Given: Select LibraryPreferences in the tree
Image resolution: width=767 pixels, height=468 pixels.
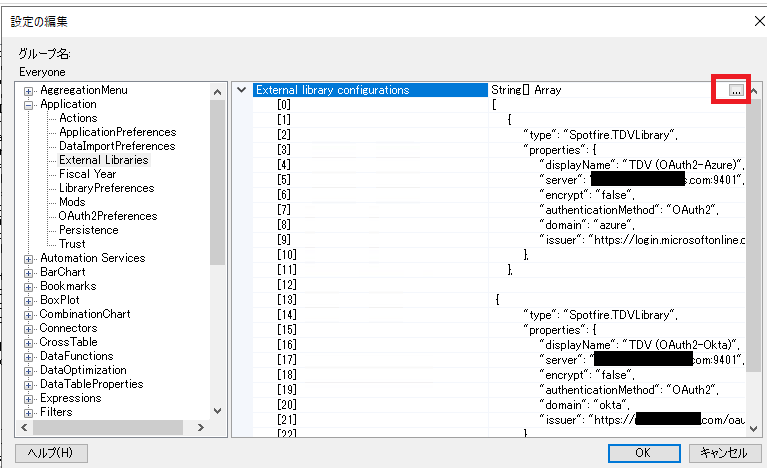Looking at the screenshot, I should 106,188.
